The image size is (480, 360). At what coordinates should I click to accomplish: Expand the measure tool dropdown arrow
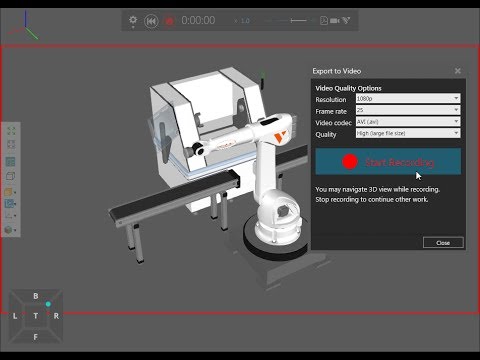(15, 216)
